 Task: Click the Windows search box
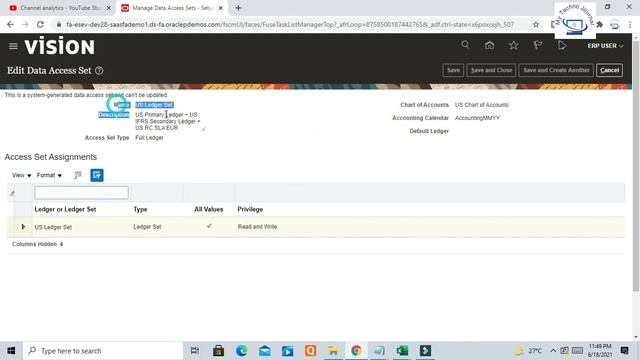click(x=103, y=351)
